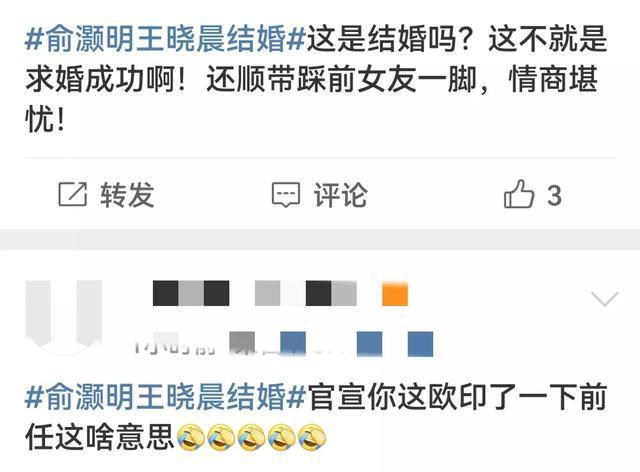
Task: Open hashtag before 这是结婚吗 text
Action: 165,39
